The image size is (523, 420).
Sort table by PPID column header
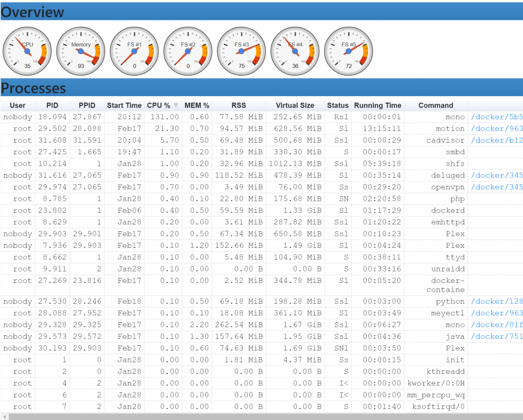(87, 106)
